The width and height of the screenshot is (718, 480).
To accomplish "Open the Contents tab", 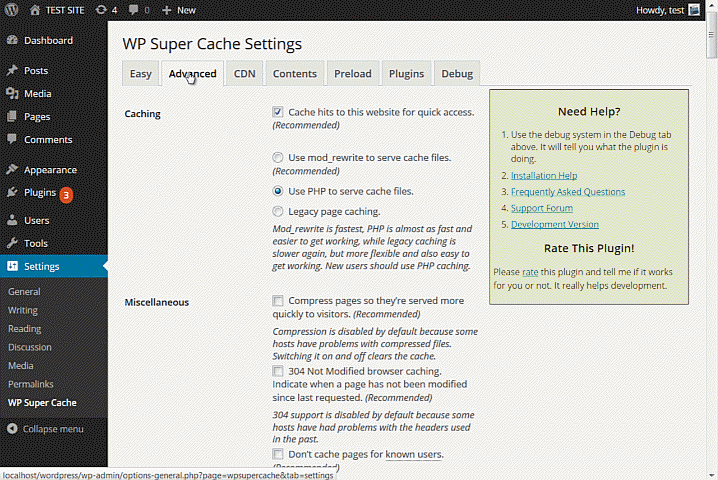I will (x=294, y=73).
